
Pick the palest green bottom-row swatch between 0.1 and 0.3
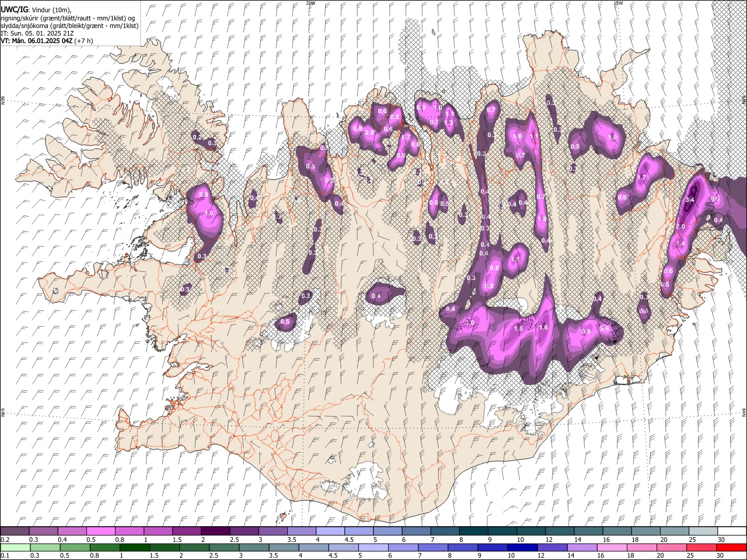coord(15,547)
